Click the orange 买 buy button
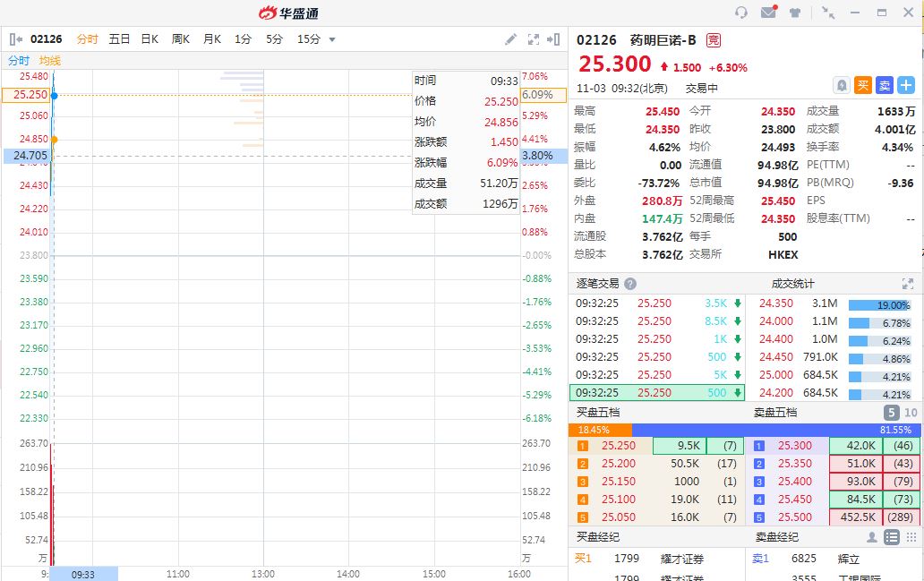 863,85
